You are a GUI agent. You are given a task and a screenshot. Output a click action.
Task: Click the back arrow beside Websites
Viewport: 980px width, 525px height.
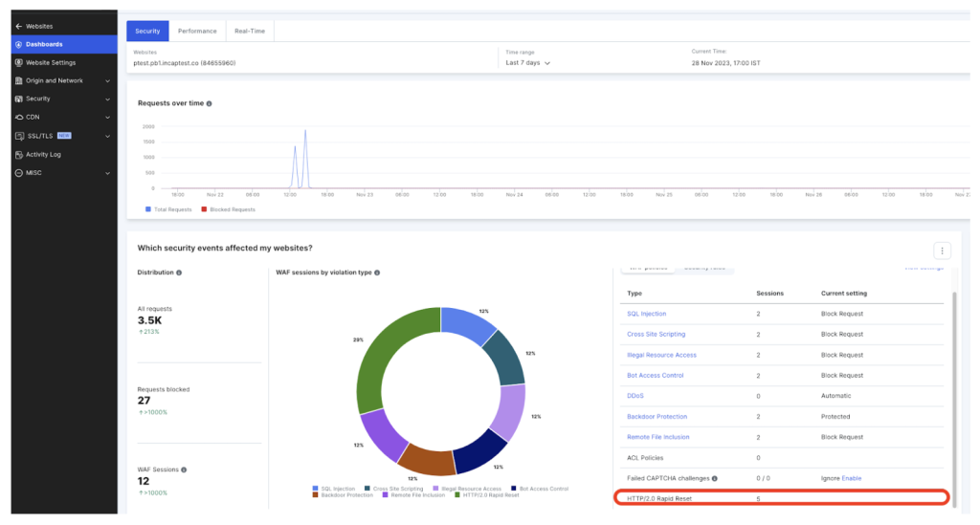tap(19, 26)
